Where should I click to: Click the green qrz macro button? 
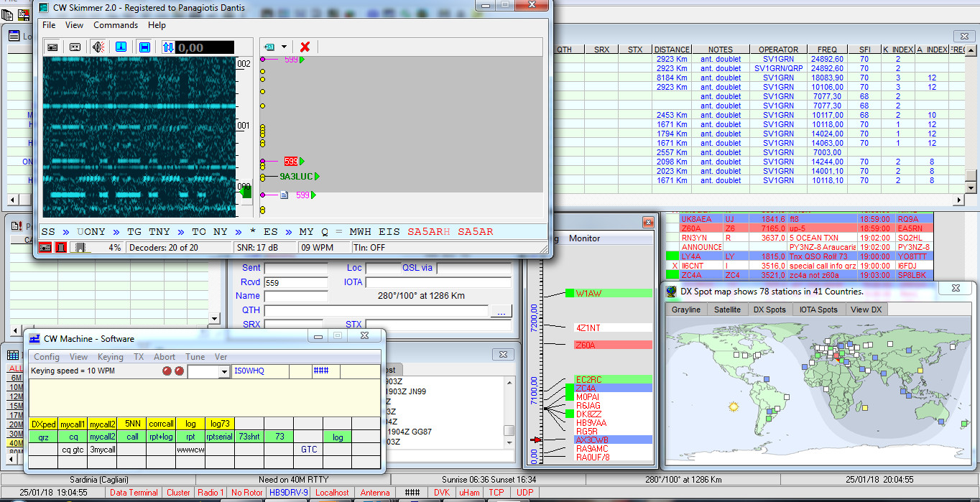tap(44, 437)
